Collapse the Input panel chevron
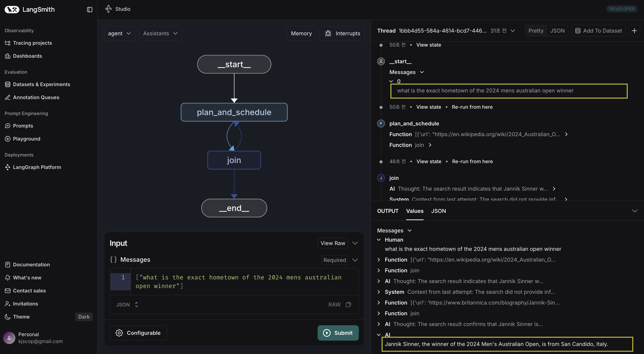This screenshot has height=354, width=644. tap(355, 243)
